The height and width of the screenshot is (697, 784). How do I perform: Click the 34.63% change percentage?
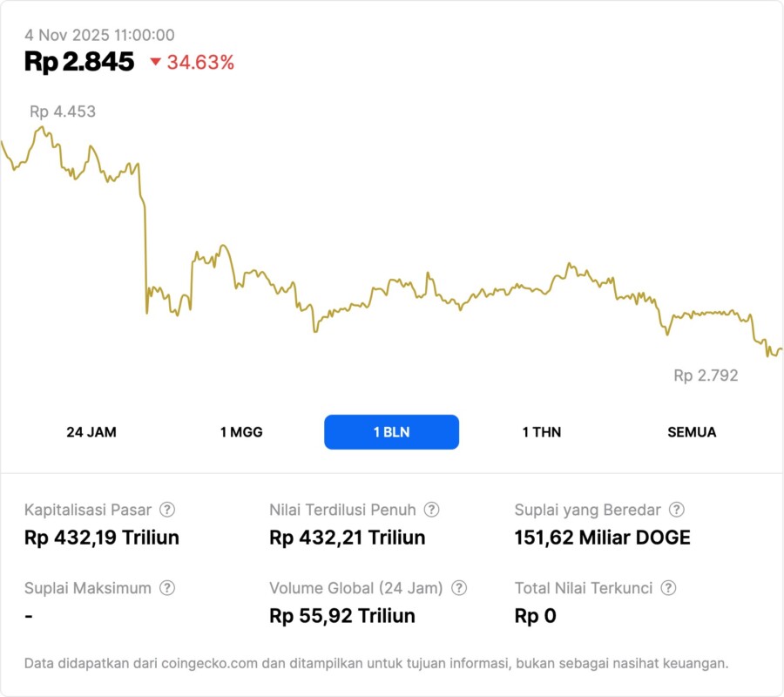click(200, 62)
